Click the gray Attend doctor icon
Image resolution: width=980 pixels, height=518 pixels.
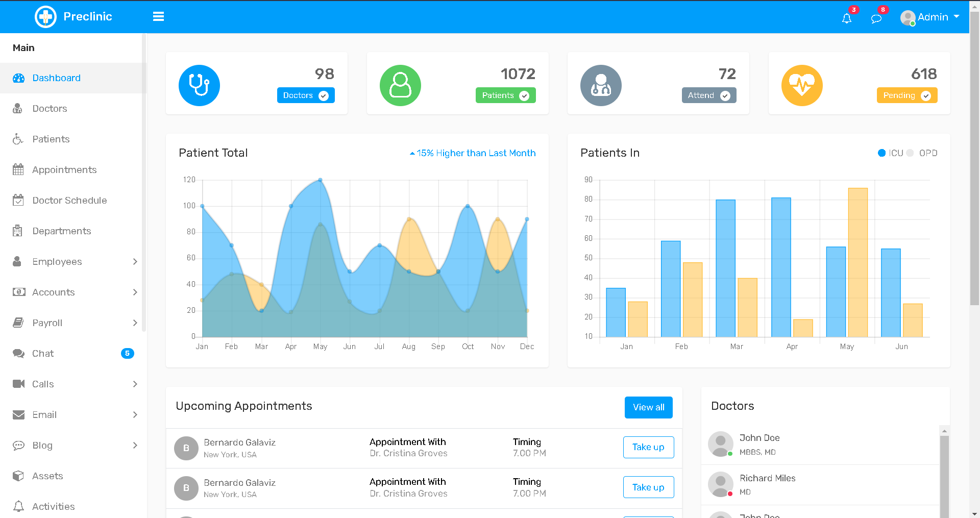[x=601, y=85]
